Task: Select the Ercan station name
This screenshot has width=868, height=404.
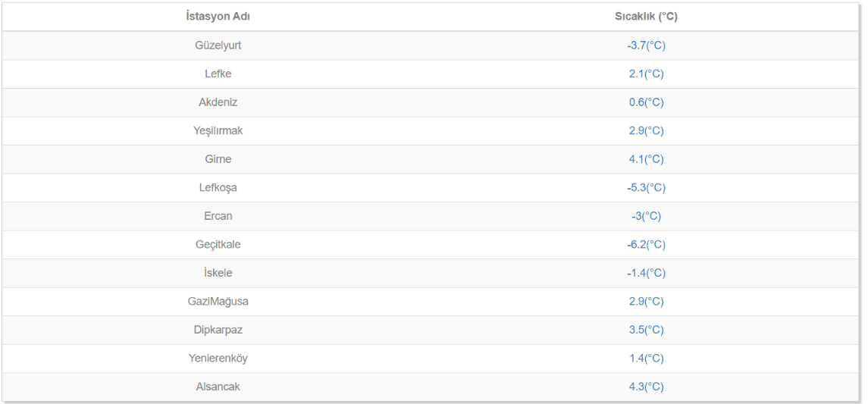Action: click(x=218, y=216)
